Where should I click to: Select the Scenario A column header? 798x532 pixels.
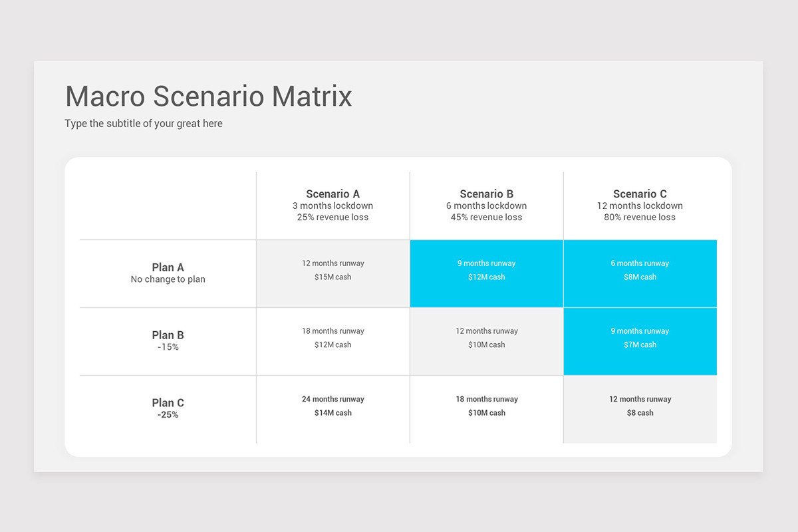pos(332,205)
